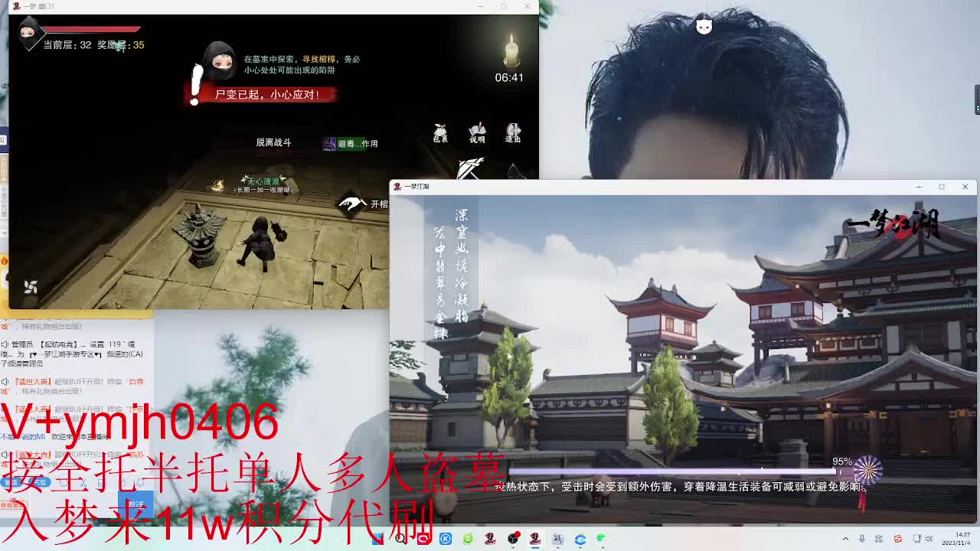This screenshot has height=551, width=980.
Task: Open taskbar search magnifier
Action: [400, 539]
